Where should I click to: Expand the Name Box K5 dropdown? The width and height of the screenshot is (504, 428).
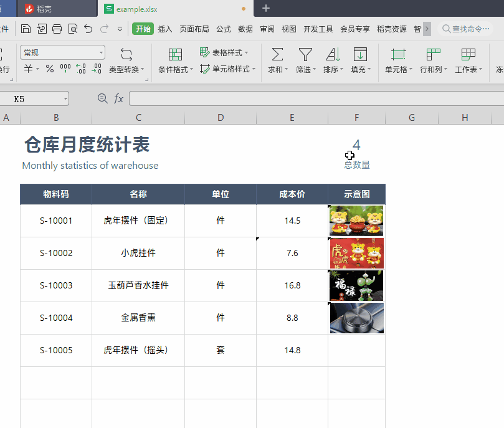point(65,99)
